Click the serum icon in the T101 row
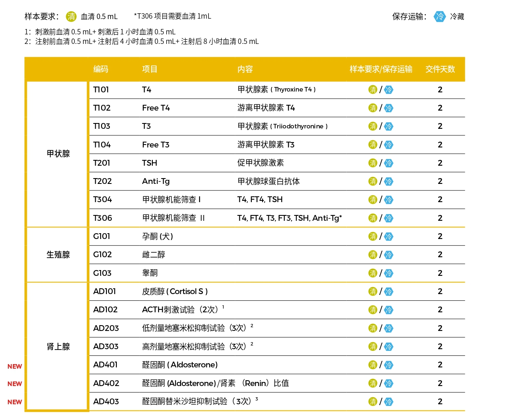514x420 pixels. pyautogui.click(x=373, y=90)
